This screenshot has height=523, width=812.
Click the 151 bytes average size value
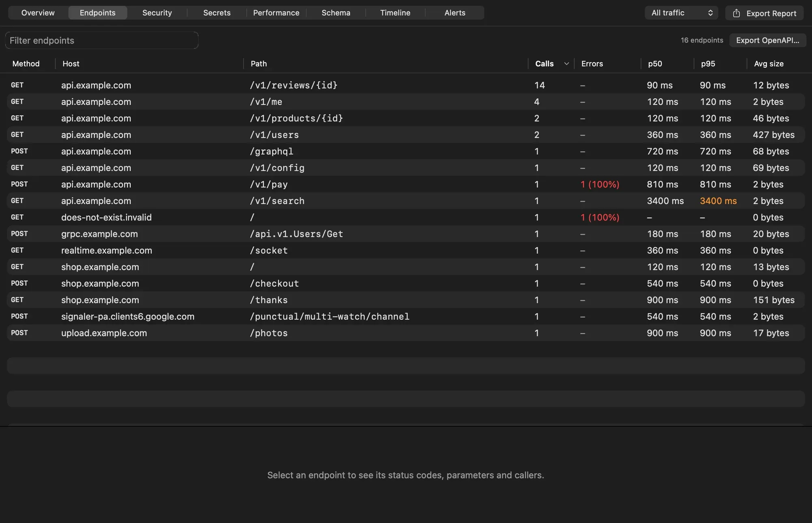pyautogui.click(x=773, y=300)
